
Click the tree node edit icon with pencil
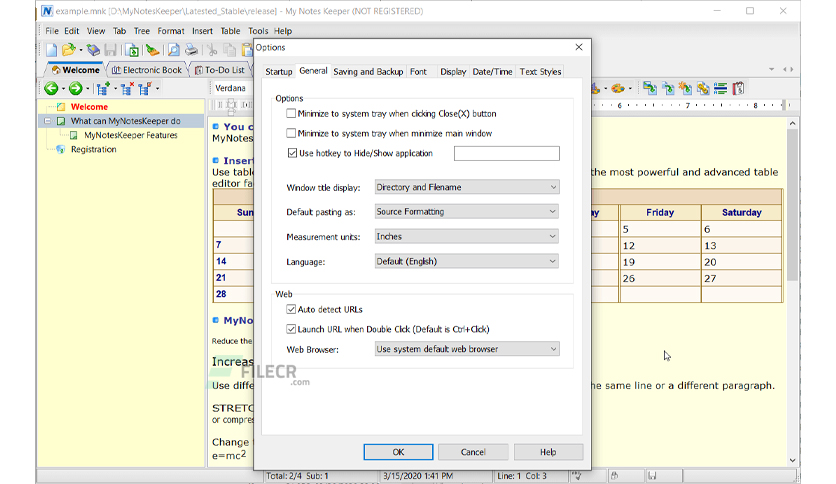pos(145,88)
